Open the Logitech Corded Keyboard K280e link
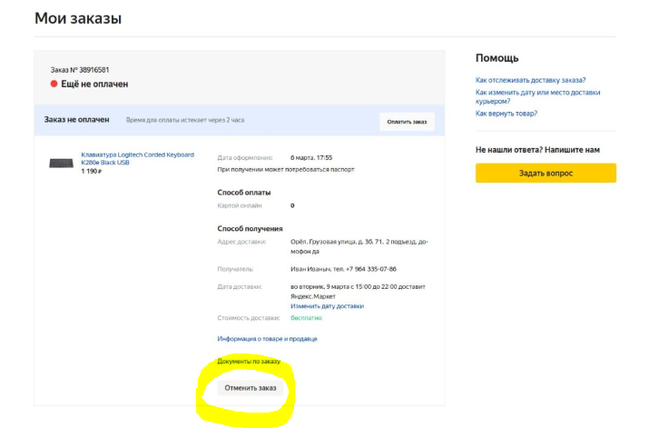The width and height of the screenshot is (659, 428). 137,158
